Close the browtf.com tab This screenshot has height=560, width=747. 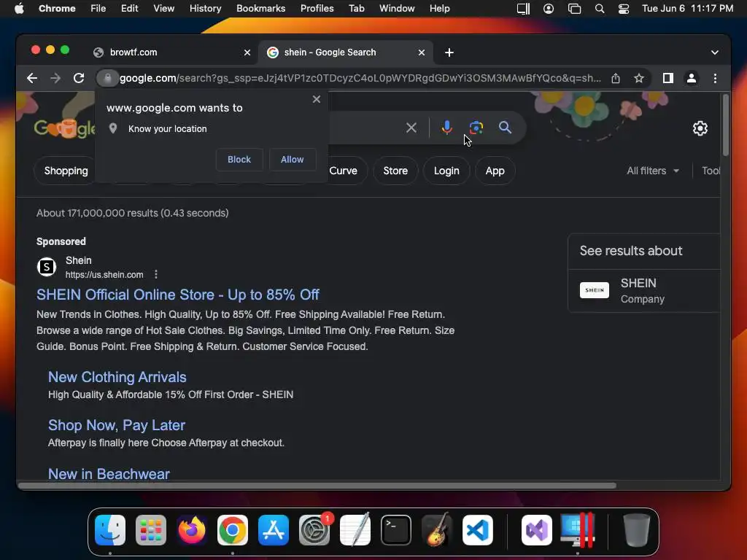point(247,52)
